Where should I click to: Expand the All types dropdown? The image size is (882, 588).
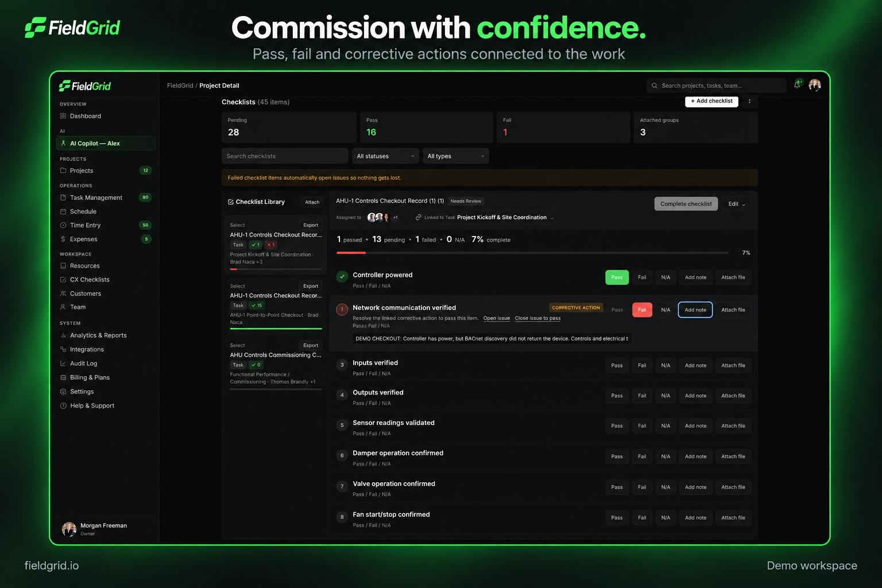click(x=456, y=156)
